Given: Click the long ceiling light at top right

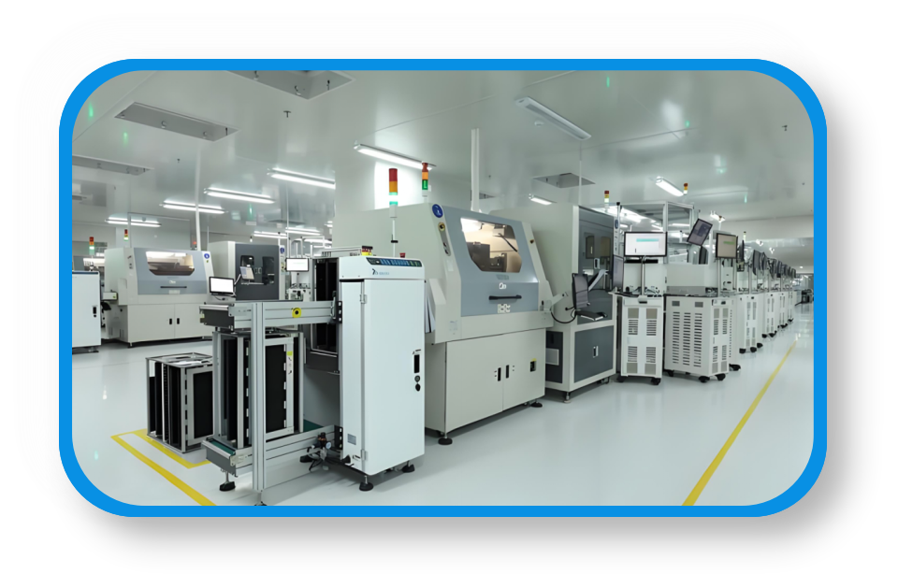Looking at the screenshot, I should pos(553,118).
